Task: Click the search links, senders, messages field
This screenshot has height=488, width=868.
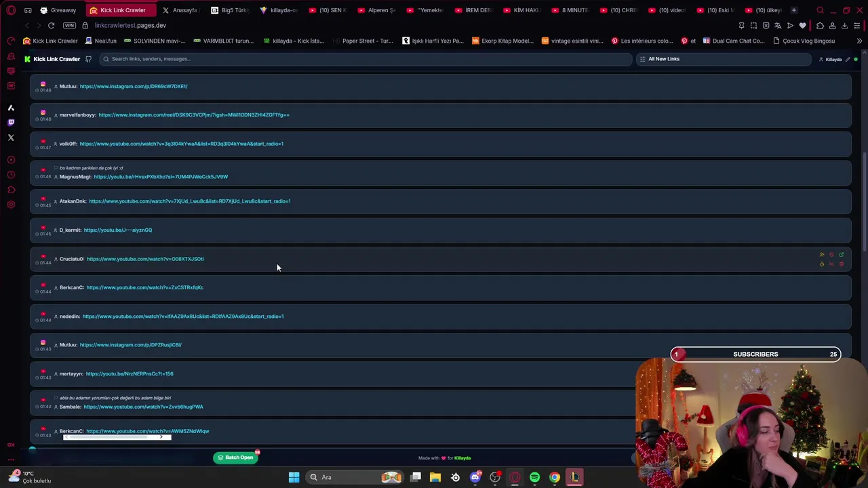Action: (366, 59)
